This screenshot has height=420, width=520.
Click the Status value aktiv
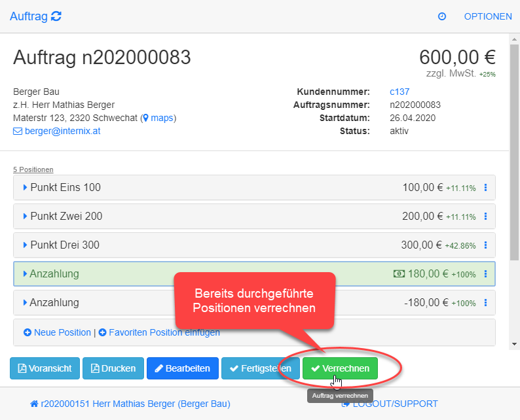tap(399, 131)
